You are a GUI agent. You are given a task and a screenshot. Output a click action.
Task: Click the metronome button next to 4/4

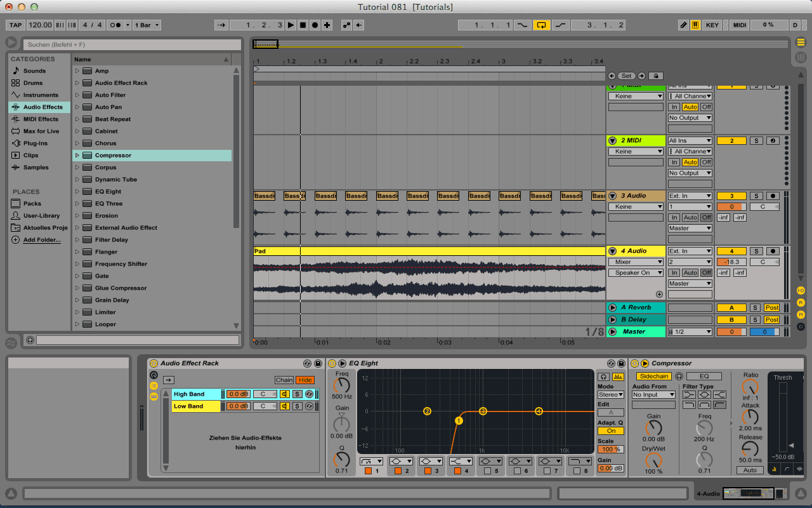pyautogui.click(x=115, y=25)
